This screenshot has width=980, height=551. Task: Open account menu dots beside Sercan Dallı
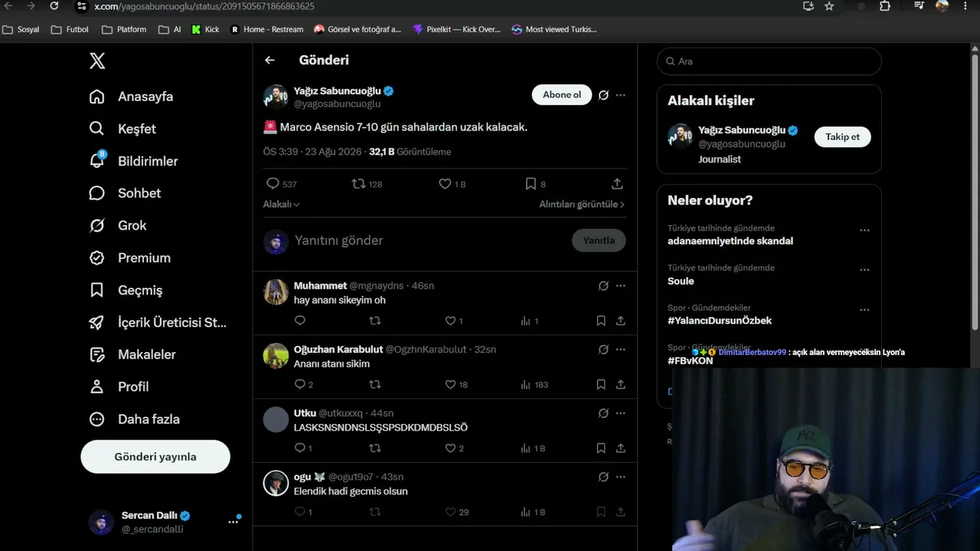(x=233, y=521)
